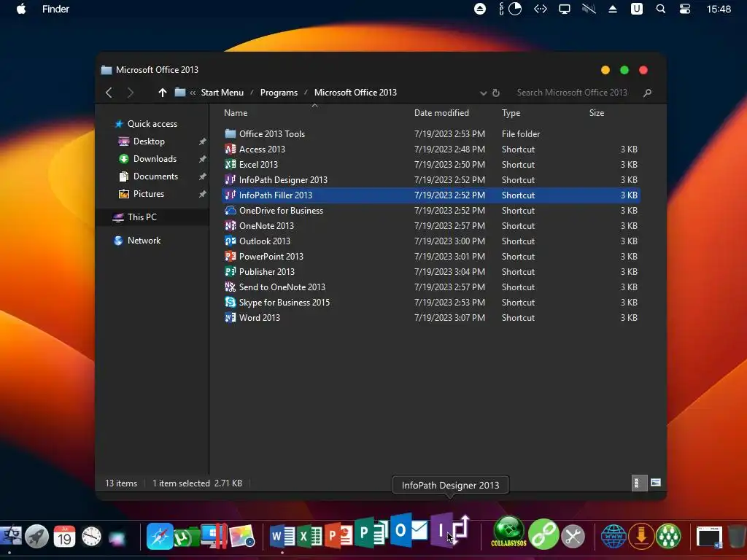This screenshot has width=747, height=560.
Task: Open Finder face icon in dock
Action: (10, 536)
